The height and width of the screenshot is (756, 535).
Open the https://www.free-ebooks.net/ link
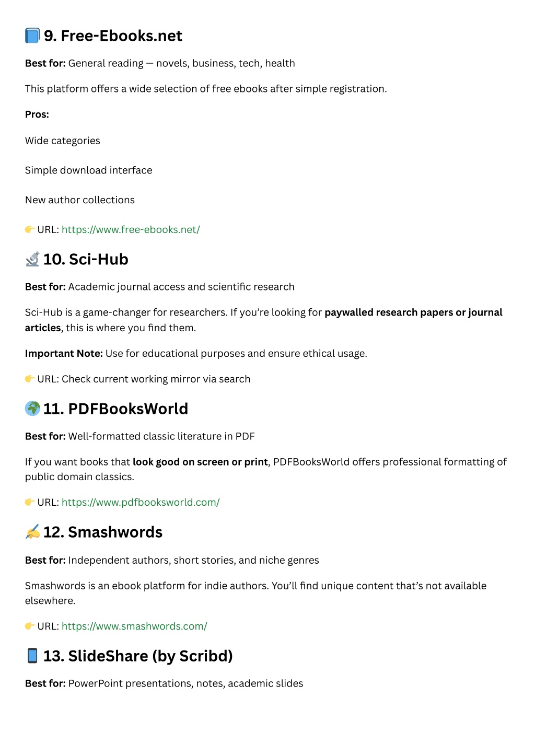pyautogui.click(x=131, y=229)
